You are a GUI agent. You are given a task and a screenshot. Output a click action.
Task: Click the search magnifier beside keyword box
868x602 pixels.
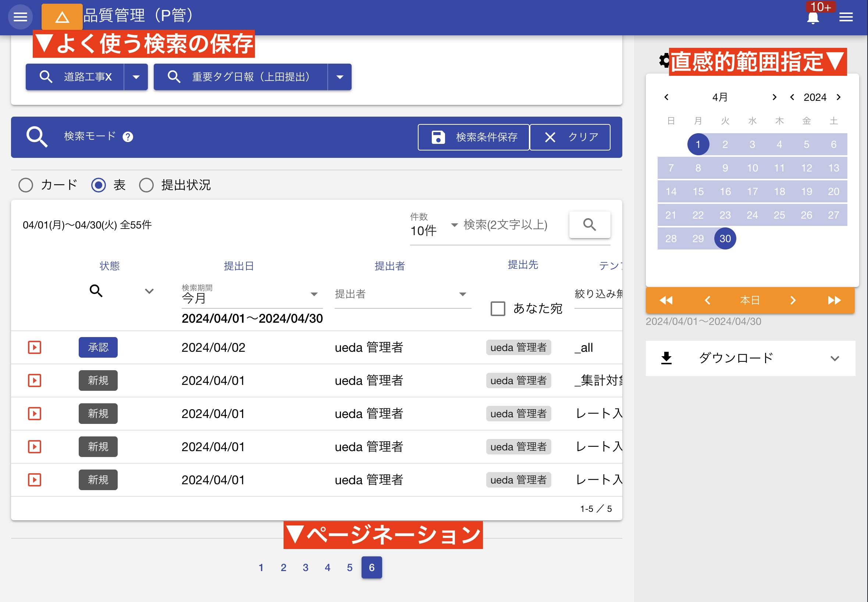[x=590, y=225]
